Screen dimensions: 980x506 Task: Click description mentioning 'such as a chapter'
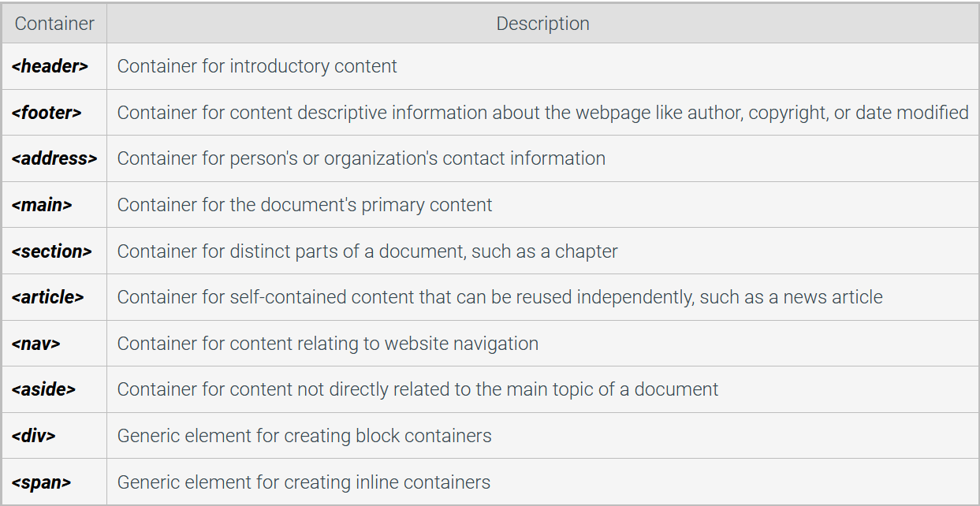tap(367, 251)
